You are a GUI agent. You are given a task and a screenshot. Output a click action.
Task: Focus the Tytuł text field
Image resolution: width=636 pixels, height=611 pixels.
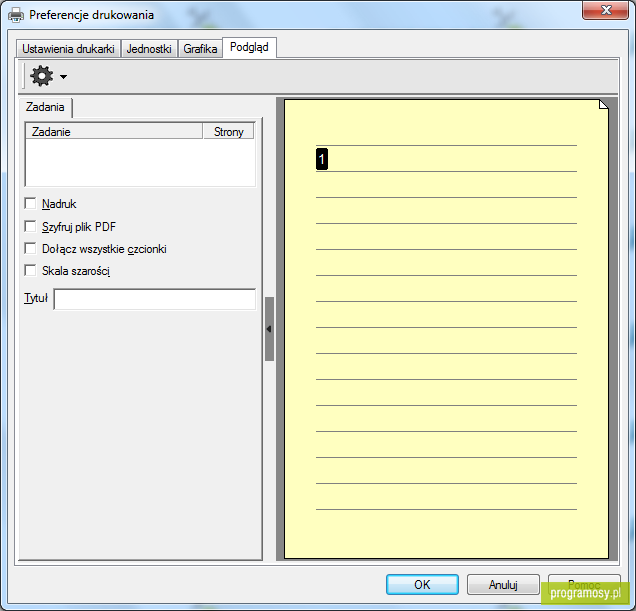(x=155, y=299)
